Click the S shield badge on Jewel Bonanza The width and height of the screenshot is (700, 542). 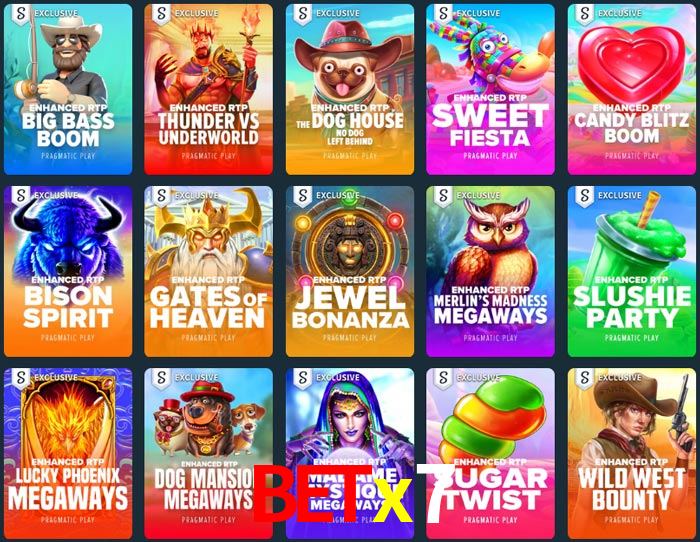pos(303,196)
